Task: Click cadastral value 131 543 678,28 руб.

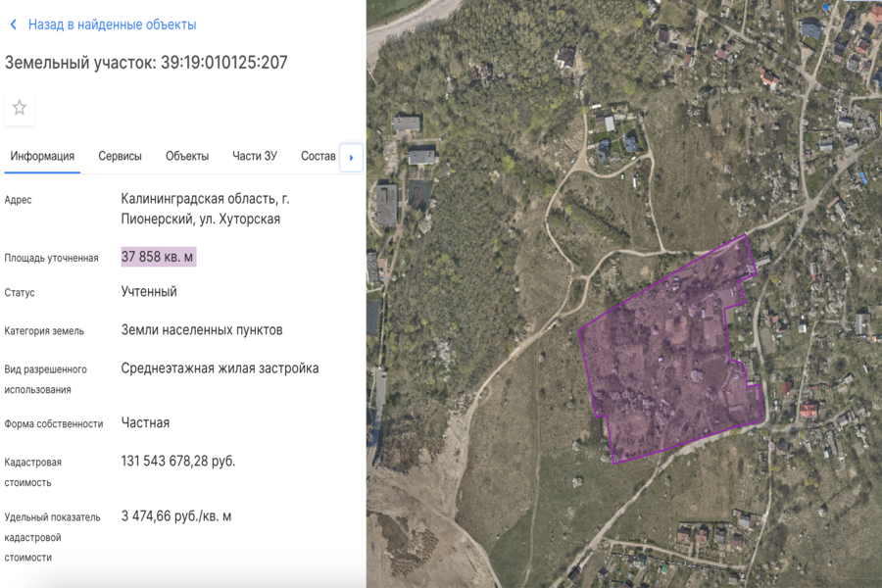Action: coord(178,461)
